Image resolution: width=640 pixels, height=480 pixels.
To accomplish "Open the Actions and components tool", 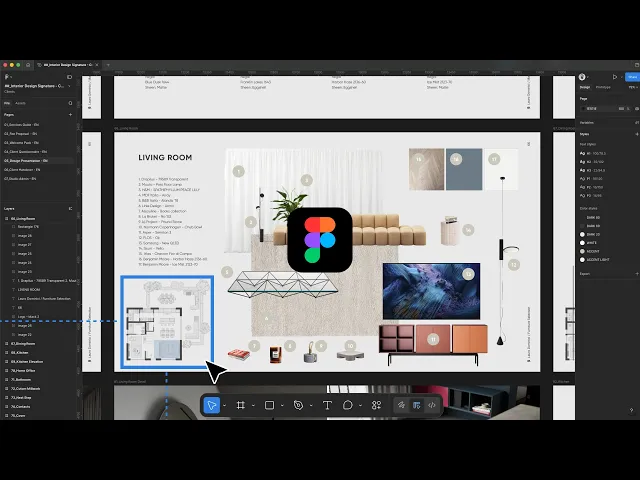I will (376, 405).
